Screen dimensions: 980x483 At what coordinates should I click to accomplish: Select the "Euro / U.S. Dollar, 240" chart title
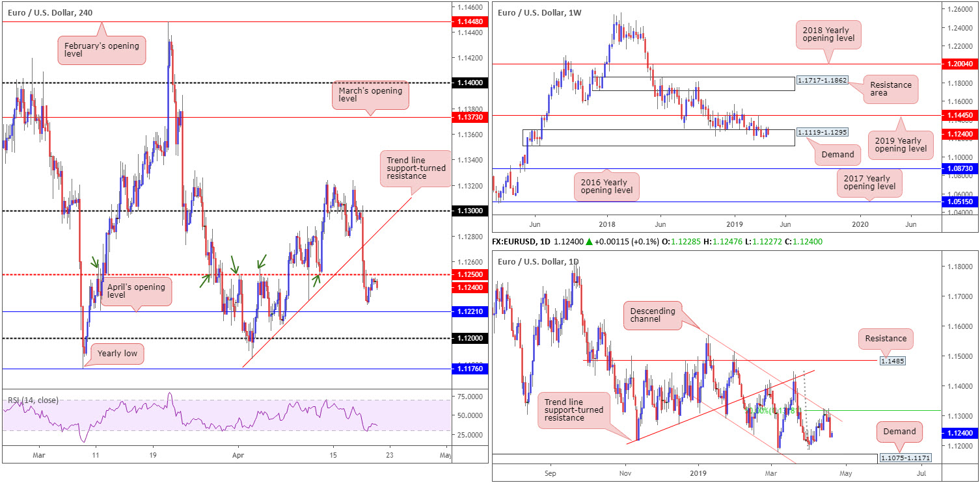[x=51, y=12]
